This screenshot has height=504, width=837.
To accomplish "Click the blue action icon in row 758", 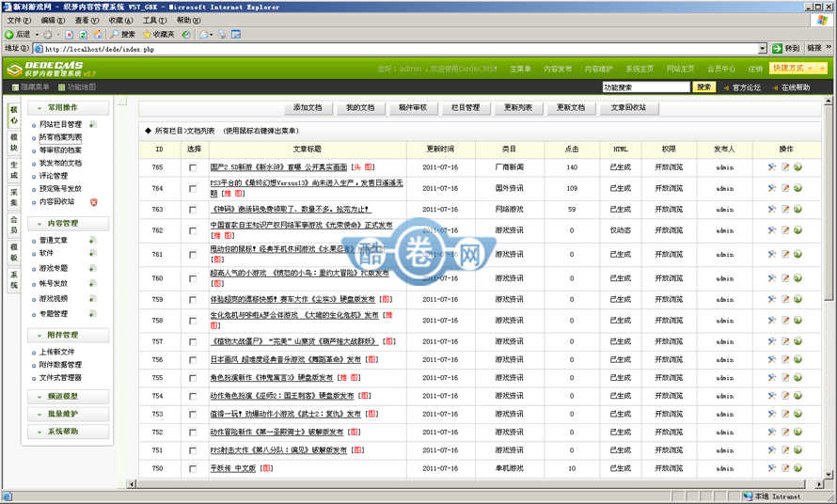I will pyautogui.click(x=771, y=321).
